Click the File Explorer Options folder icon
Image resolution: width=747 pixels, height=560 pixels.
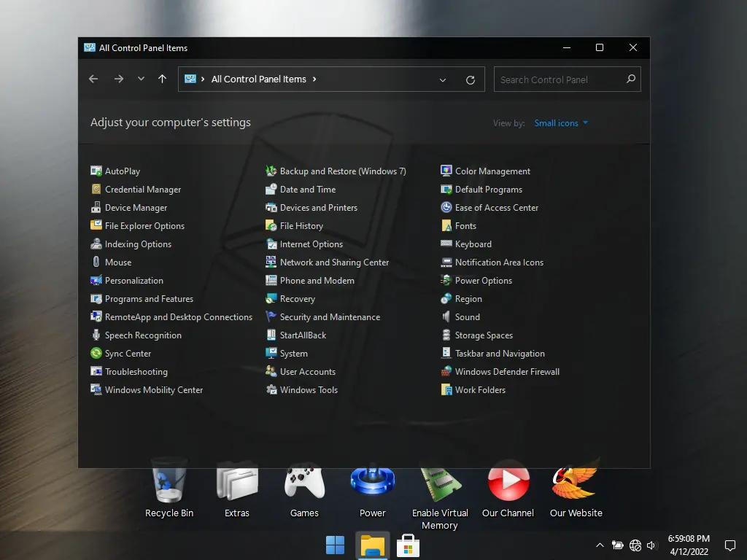pyautogui.click(x=96, y=226)
